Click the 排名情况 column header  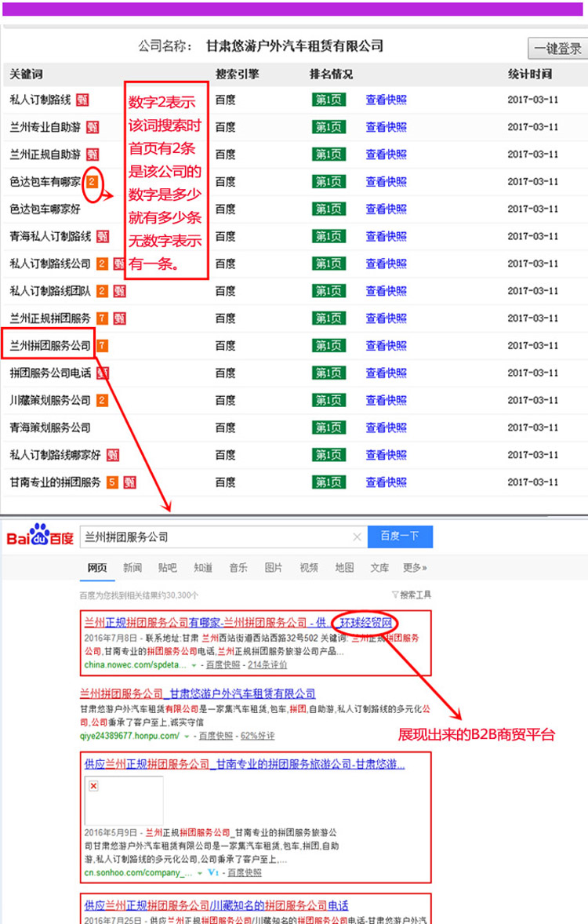(331, 75)
